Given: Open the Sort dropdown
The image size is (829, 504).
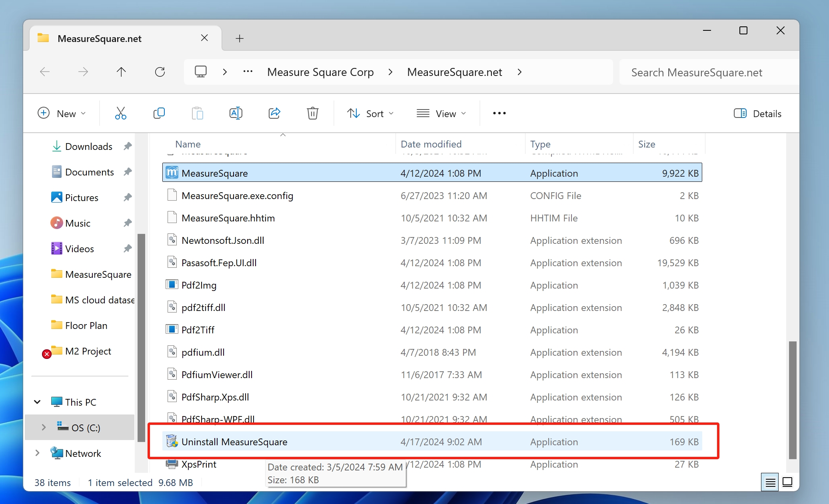Looking at the screenshot, I should [370, 114].
